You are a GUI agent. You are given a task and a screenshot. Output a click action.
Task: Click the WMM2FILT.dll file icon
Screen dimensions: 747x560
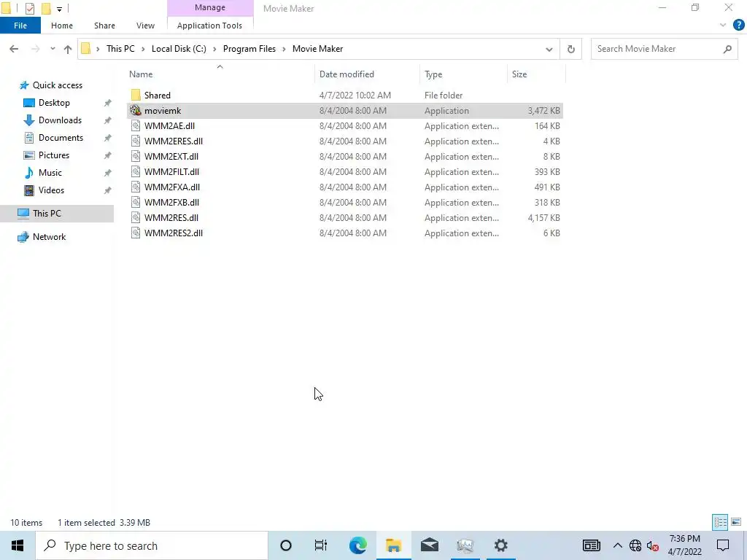136,171
